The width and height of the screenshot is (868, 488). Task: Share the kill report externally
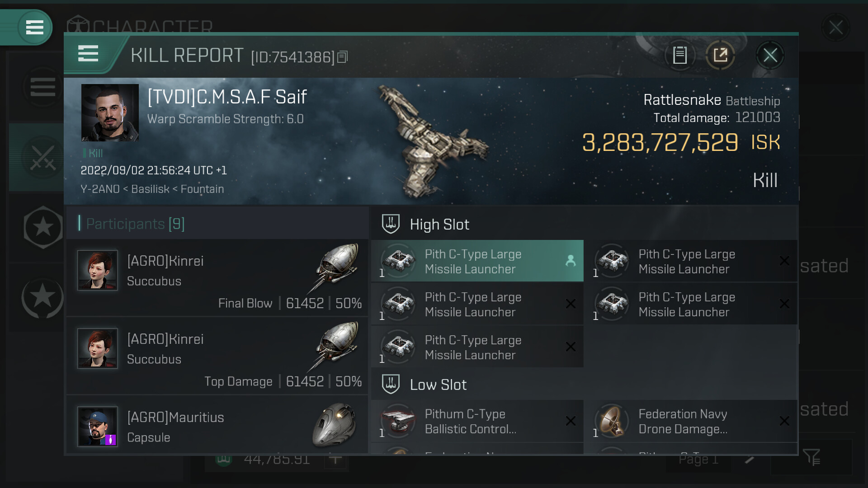click(x=720, y=56)
